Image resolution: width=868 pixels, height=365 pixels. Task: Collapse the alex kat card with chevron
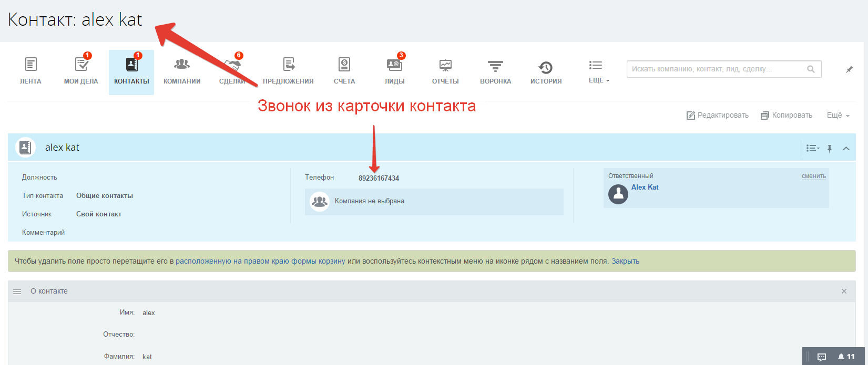[x=846, y=149]
